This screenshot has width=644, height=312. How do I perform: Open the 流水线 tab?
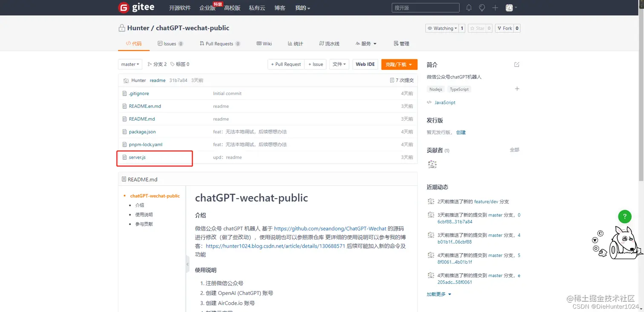click(x=329, y=43)
